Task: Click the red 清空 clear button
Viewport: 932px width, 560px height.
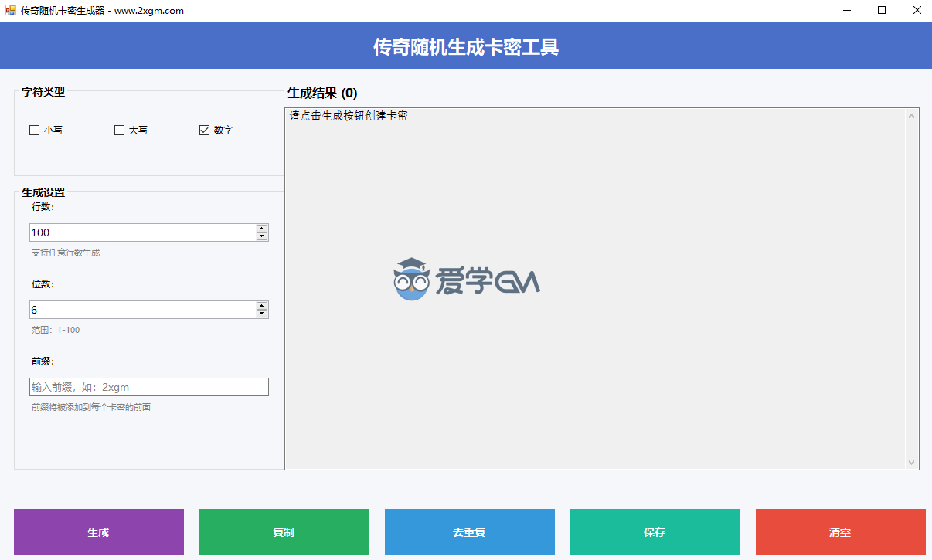Action: (x=840, y=532)
